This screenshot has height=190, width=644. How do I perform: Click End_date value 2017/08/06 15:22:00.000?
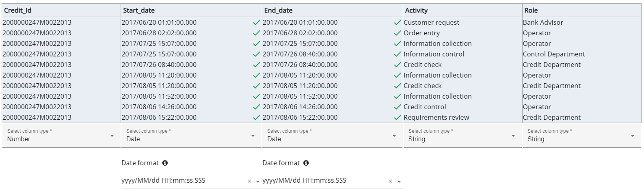click(300, 118)
